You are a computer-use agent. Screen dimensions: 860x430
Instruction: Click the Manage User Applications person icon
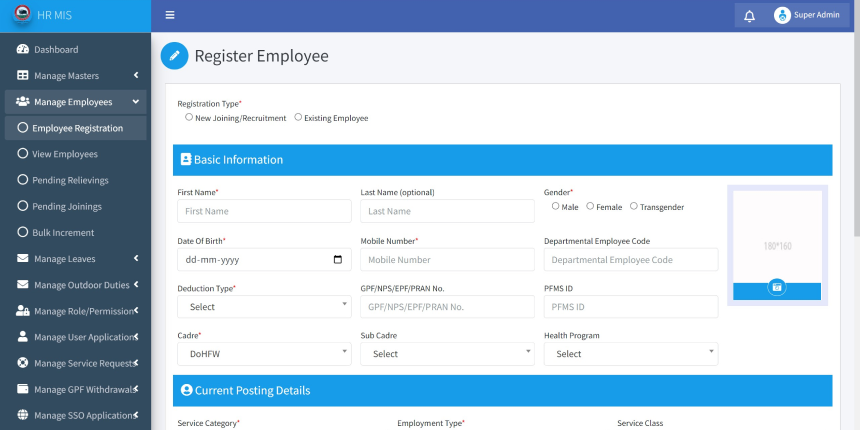point(22,337)
